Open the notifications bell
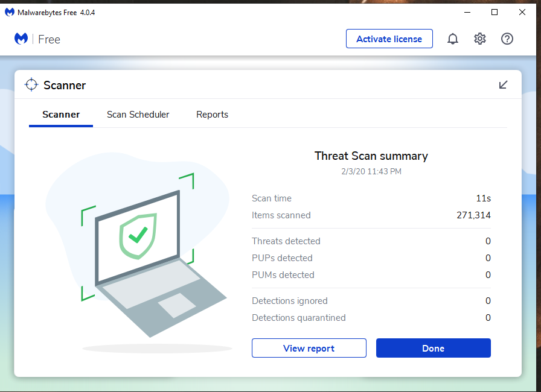541x392 pixels. click(x=452, y=39)
